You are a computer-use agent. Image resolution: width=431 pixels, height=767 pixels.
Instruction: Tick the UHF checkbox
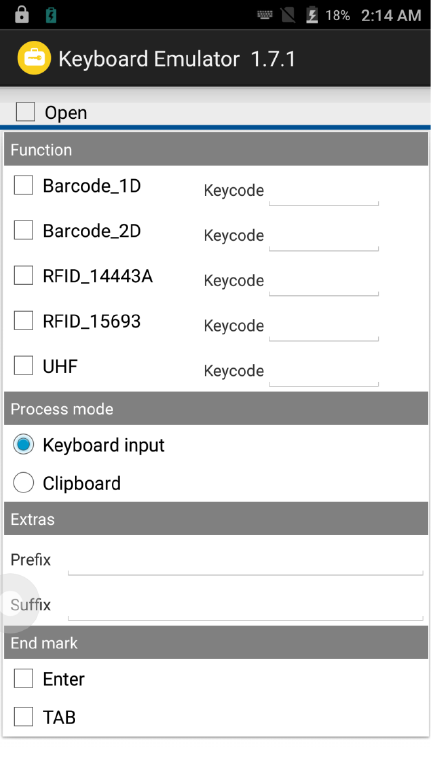(x=23, y=365)
